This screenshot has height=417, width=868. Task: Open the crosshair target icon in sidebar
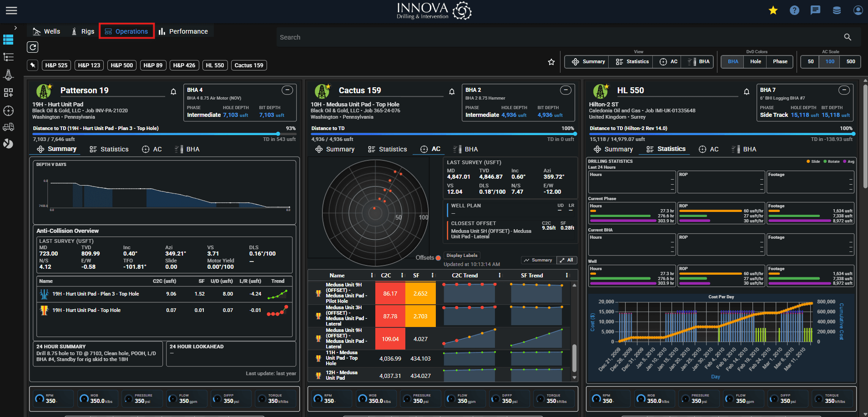(x=8, y=111)
